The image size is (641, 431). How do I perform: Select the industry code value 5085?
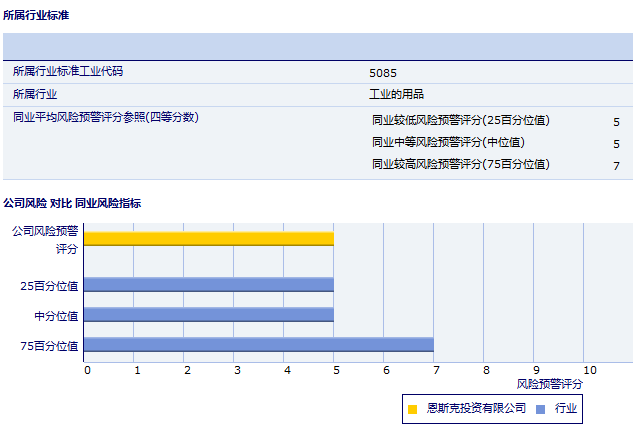(382, 73)
